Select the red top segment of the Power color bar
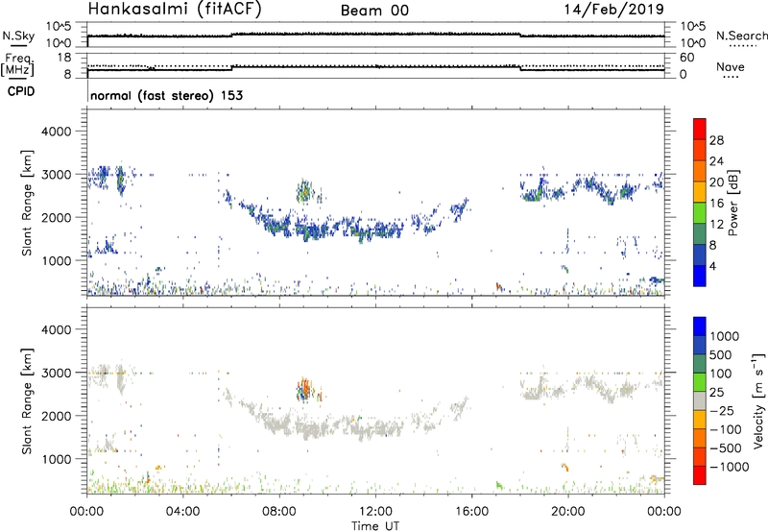 pyautogui.click(x=700, y=130)
